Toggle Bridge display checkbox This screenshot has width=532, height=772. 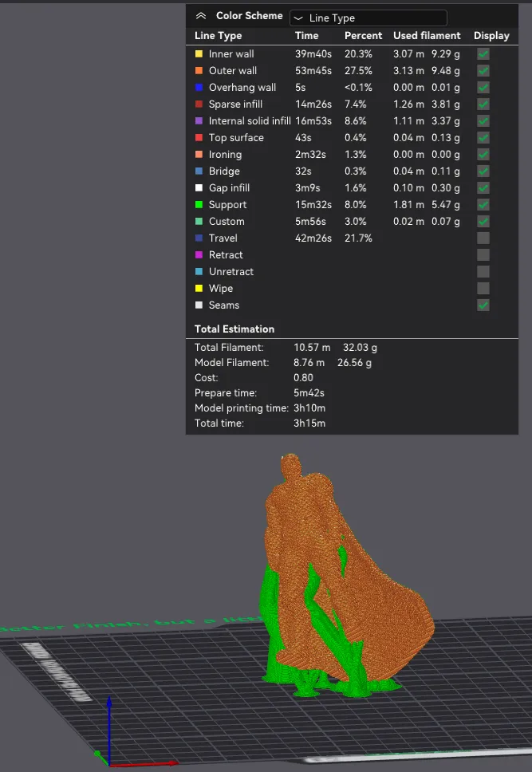point(483,171)
